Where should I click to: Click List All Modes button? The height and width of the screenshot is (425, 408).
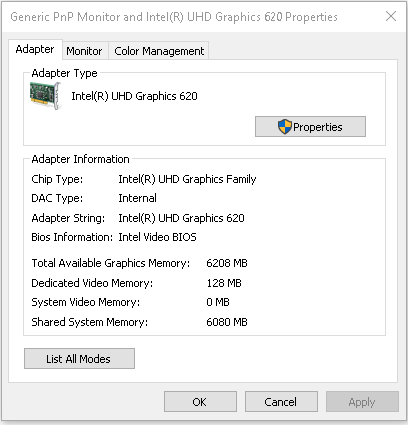[79, 359]
